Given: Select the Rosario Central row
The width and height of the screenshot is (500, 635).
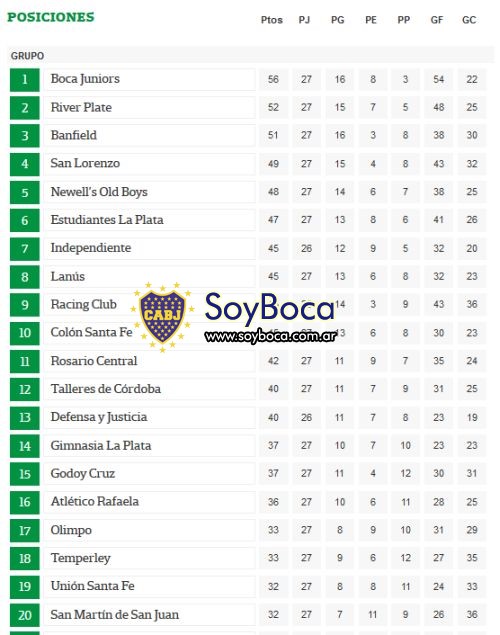Looking at the screenshot, I should point(248,361).
